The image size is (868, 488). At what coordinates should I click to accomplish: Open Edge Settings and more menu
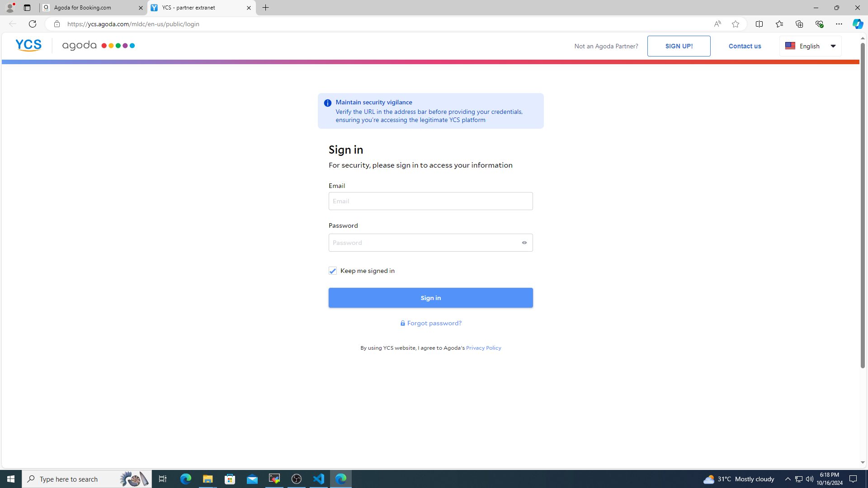[x=839, y=24]
